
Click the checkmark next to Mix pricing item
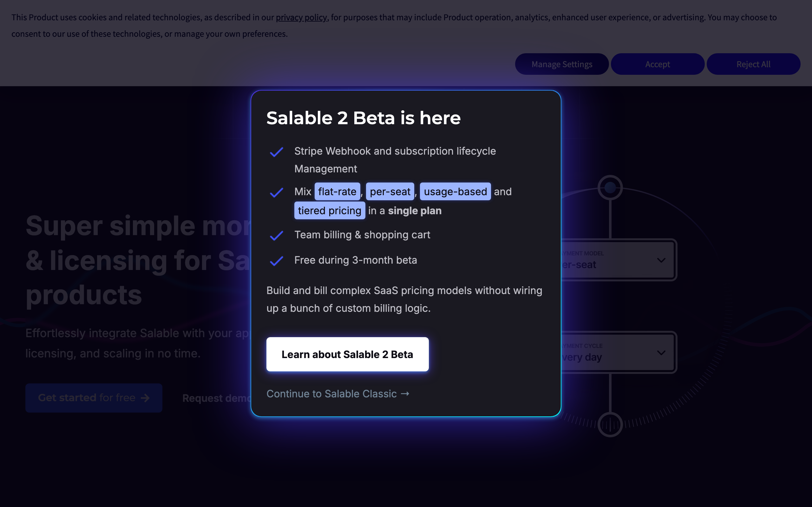pos(276,192)
